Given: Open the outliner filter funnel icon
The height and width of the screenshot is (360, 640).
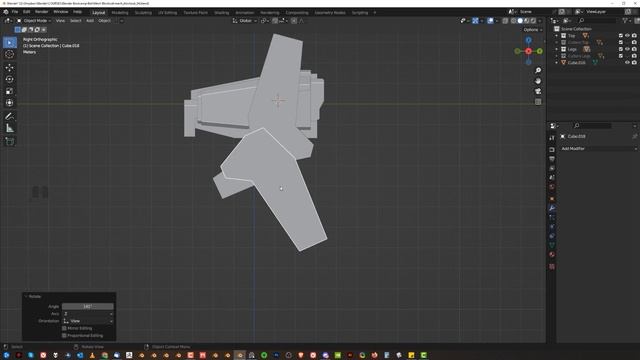Looking at the screenshot, I should tap(625, 20).
